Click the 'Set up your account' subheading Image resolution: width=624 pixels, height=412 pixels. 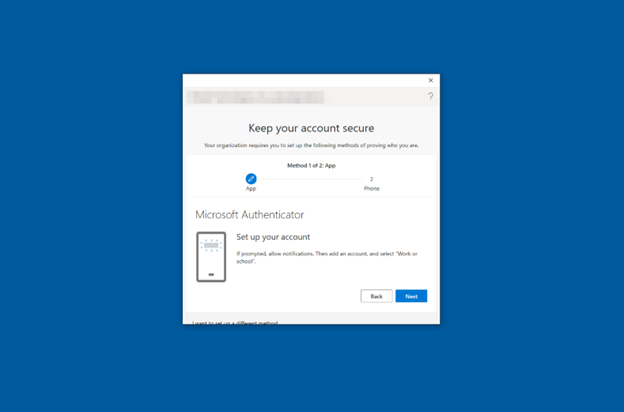tap(273, 237)
